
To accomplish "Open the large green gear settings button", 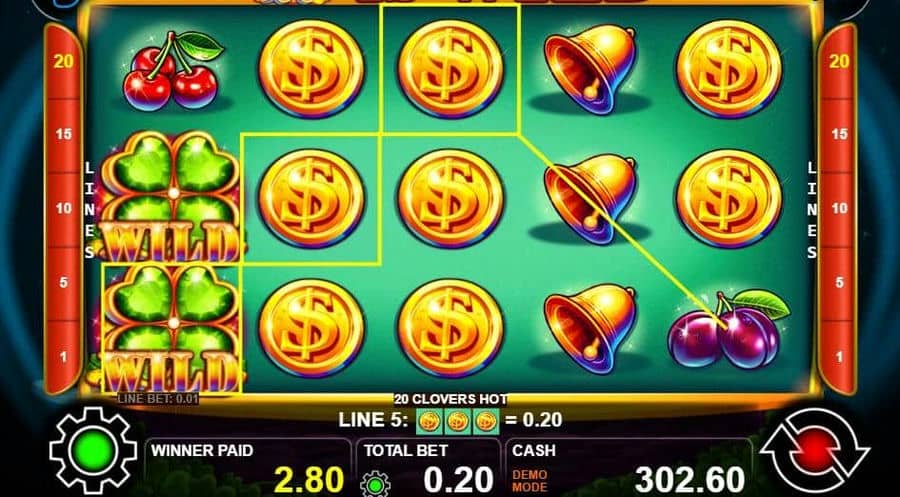I will pyautogui.click(x=93, y=450).
